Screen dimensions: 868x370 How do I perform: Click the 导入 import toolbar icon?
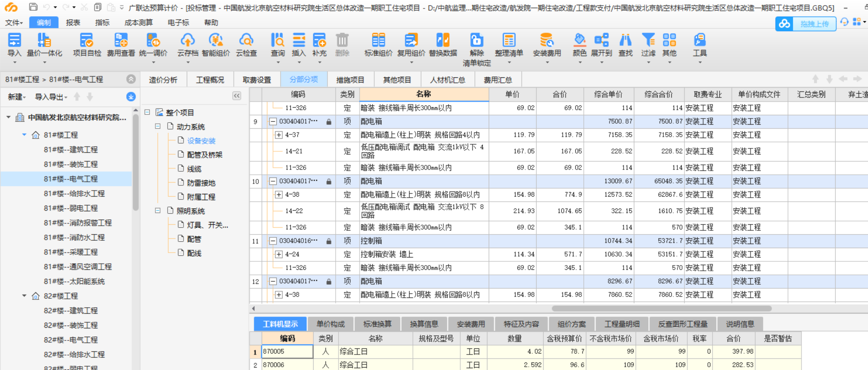pos(15,40)
